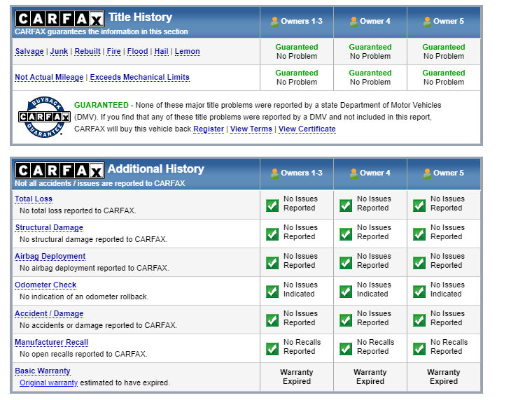Click the Owners 1-3 person icon in Additional History

tap(274, 173)
